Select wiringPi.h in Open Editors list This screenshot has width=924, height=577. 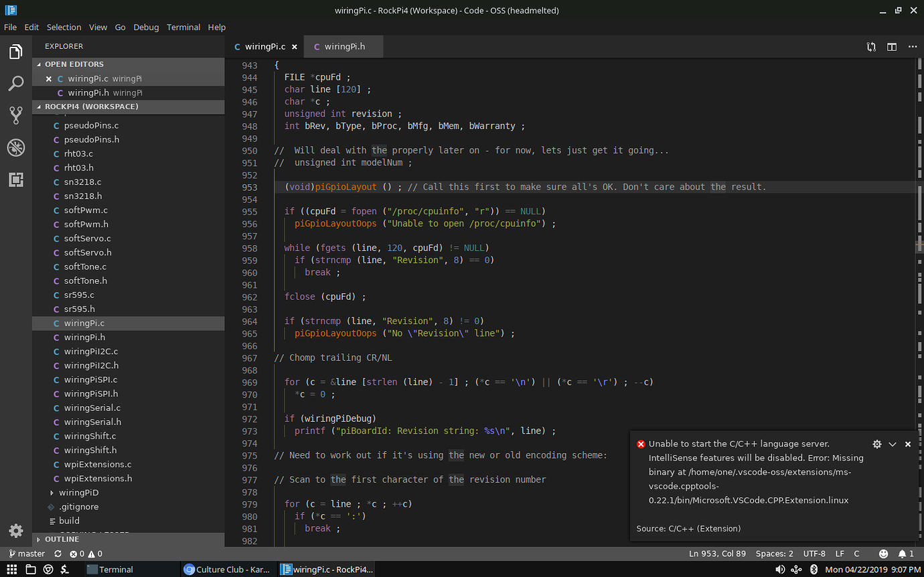pyautogui.click(x=129, y=93)
